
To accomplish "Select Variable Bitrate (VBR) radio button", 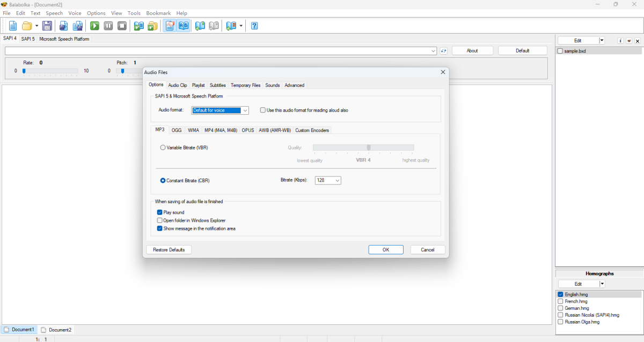I will coord(163,147).
